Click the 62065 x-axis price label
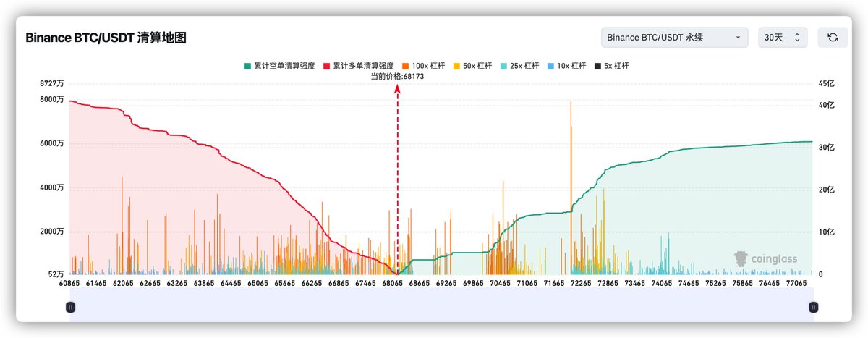Image resolution: width=868 pixels, height=338 pixels. [x=124, y=284]
